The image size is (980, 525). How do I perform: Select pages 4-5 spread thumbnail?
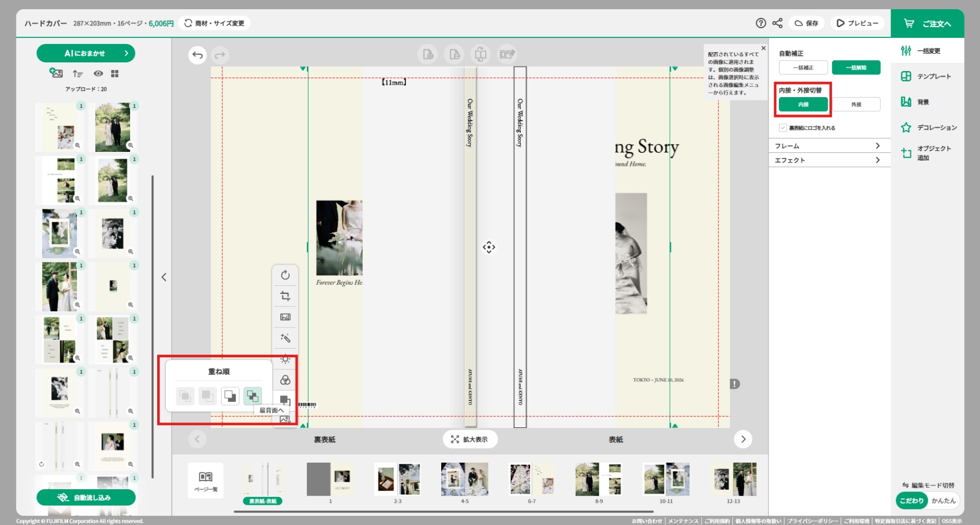tap(465, 479)
